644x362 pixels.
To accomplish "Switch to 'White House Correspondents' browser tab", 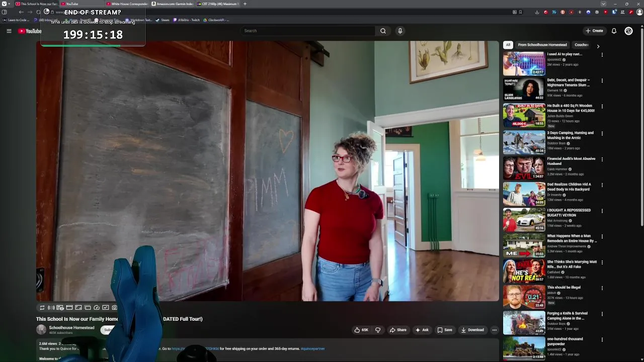I will click(x=127, y=4).
